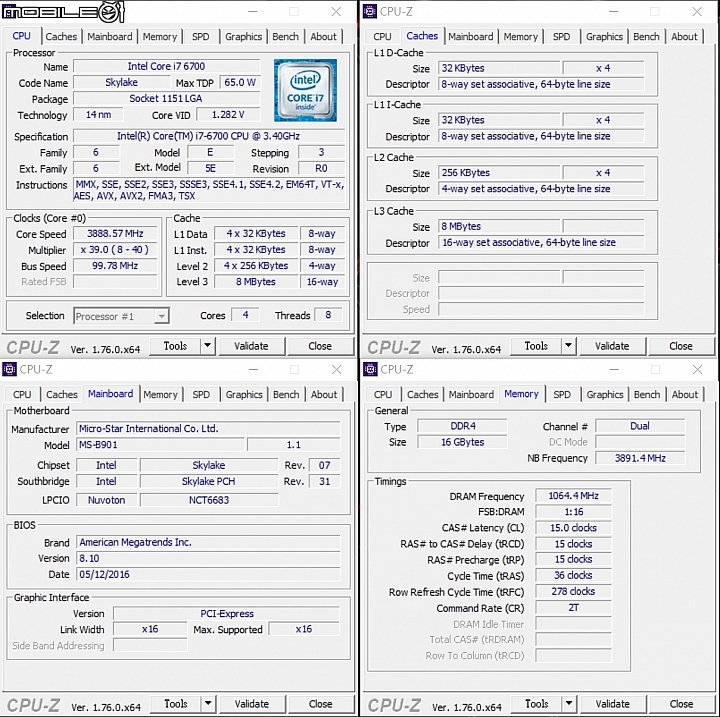Click the Bus Speed value 99.78 MHz
720x717 pixels.
tap(115, 265)
